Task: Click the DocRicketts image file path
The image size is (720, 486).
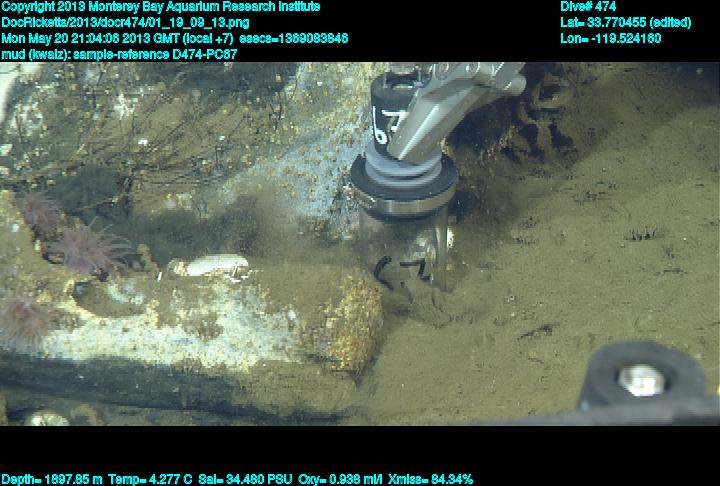Action: click(x=120, y=23)
